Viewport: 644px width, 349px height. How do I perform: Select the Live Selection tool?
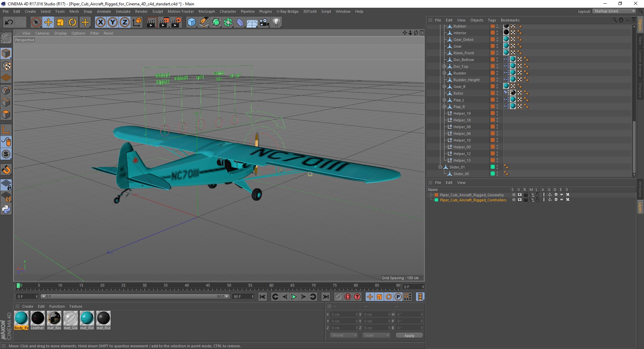[x=36, y=22]
